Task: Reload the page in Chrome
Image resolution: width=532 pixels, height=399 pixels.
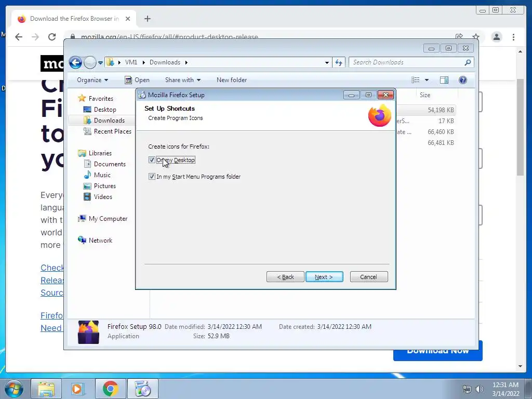Action: [52, 37]
